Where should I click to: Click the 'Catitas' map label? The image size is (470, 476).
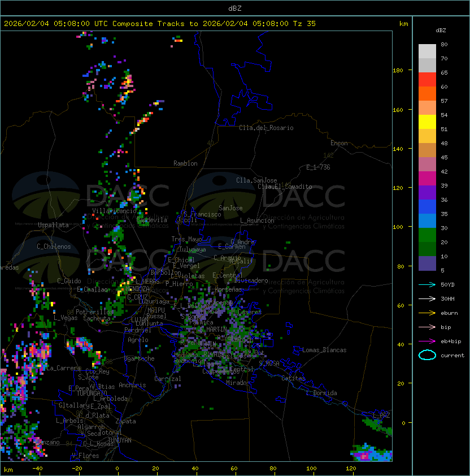293,378
